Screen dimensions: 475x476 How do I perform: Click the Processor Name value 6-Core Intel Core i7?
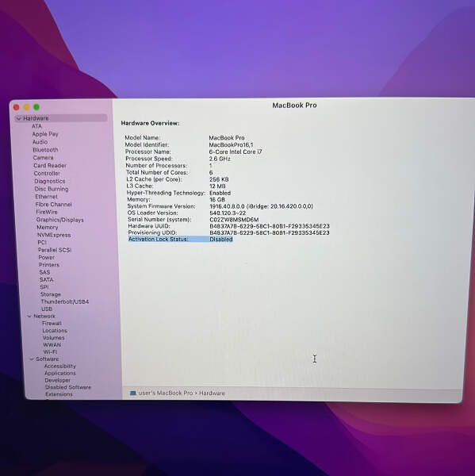coord(236,152)
